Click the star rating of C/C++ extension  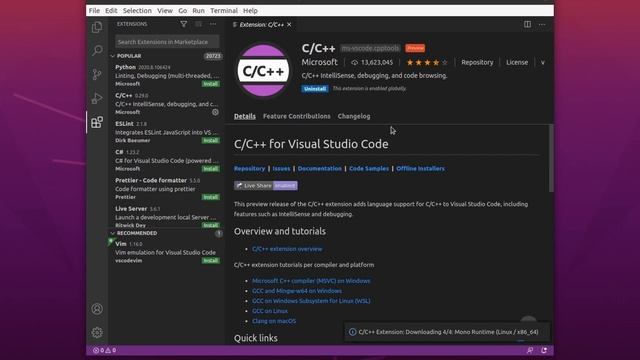coord(427,62)
